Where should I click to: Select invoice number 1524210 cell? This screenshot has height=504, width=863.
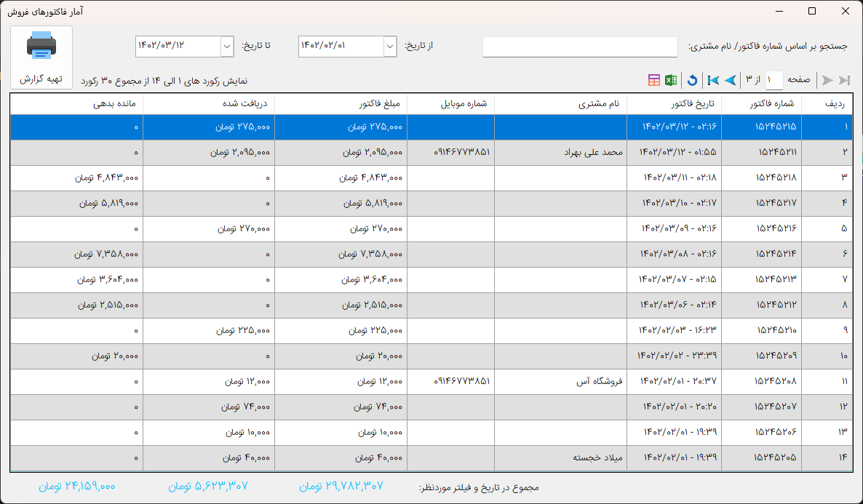tap(762, 330)
